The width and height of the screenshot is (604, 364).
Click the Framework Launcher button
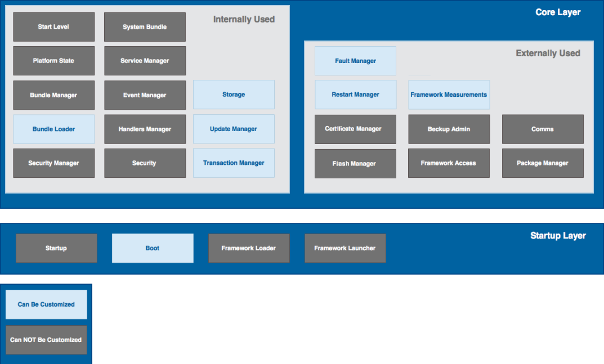click(x=345, y=248)
